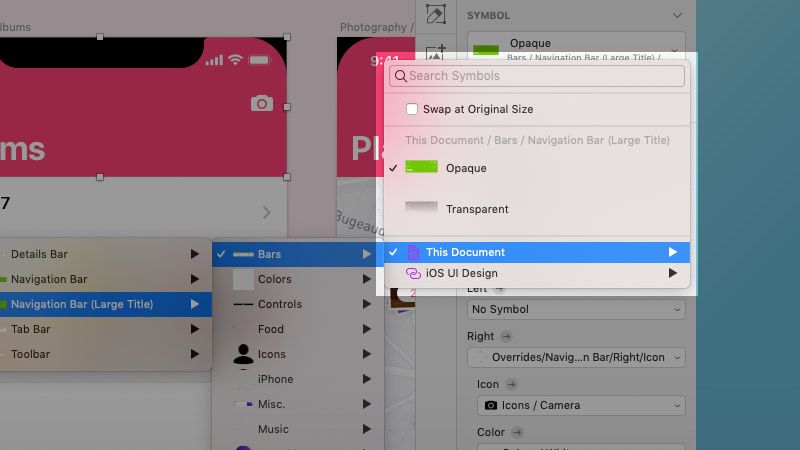Click the Color override arrow icon

(x=517, y=432)
